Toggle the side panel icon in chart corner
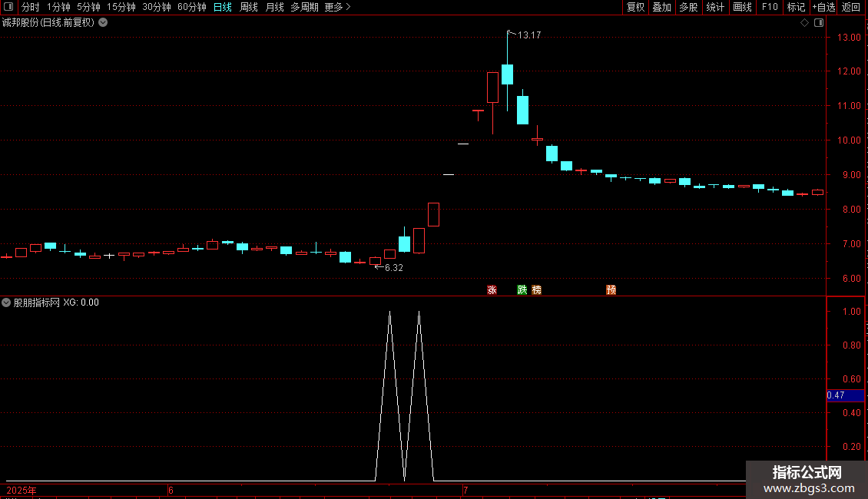Screen dimensions: 868x499 coord(819,23)
